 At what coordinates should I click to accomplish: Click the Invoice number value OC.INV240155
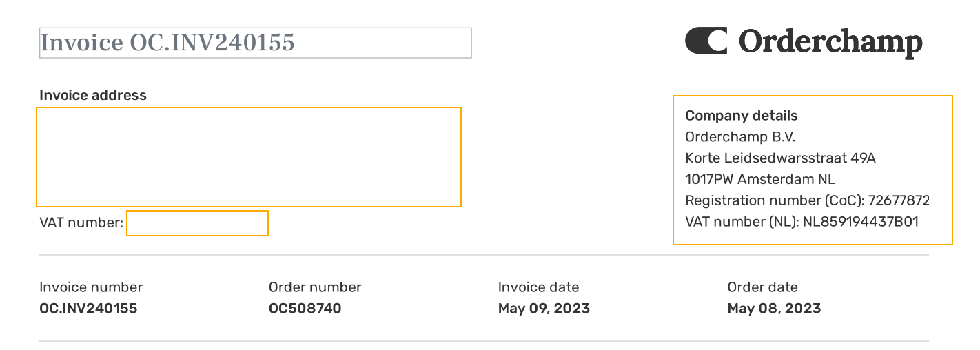[x=88, y=308]
